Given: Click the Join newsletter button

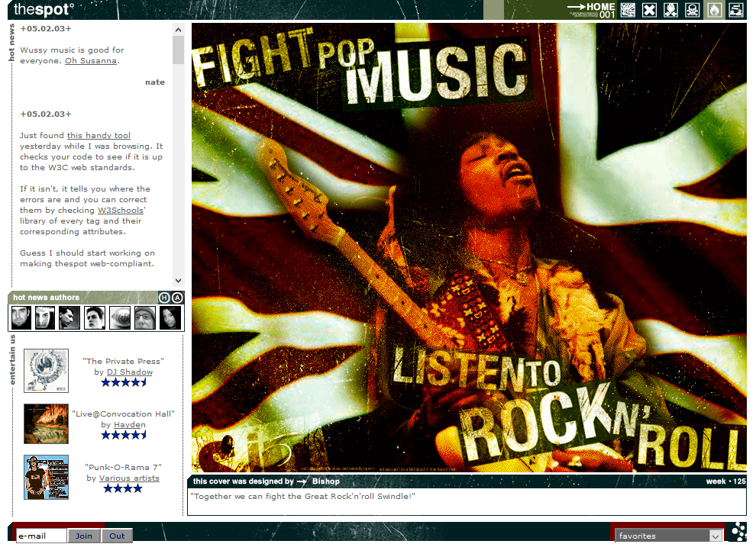Looking at the screenshot, I should [84, 536].
